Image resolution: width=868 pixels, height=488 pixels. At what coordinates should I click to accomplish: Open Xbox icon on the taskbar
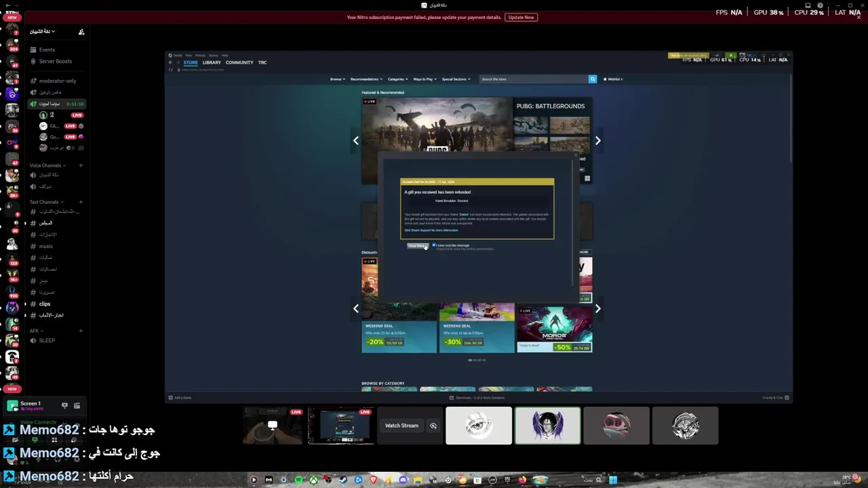click(313, 480)
